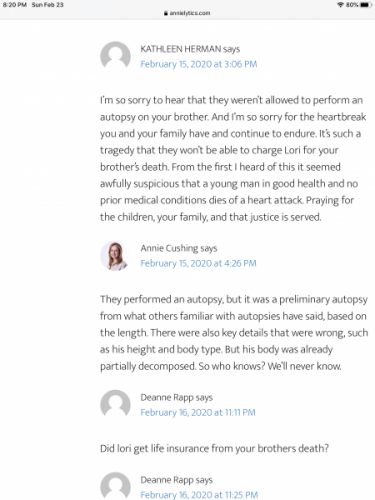This screenshot has width=375, height=500.
Task: Tap the Wi-Fi status icon
Action: [340, 5]
